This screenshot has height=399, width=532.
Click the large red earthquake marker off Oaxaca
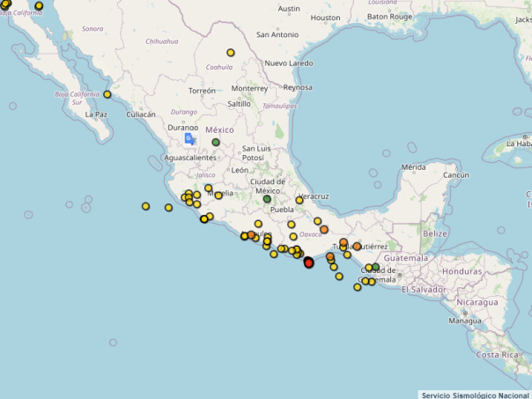click(308, 262)
